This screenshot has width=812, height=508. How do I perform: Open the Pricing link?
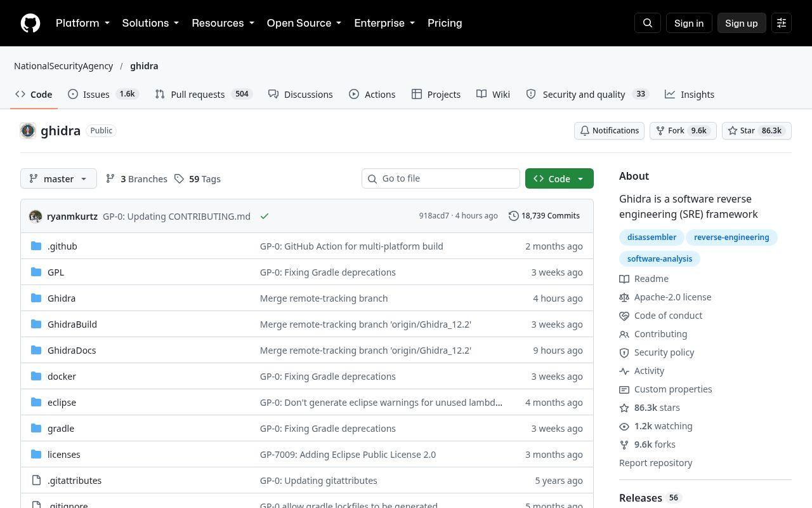point(445,23)
